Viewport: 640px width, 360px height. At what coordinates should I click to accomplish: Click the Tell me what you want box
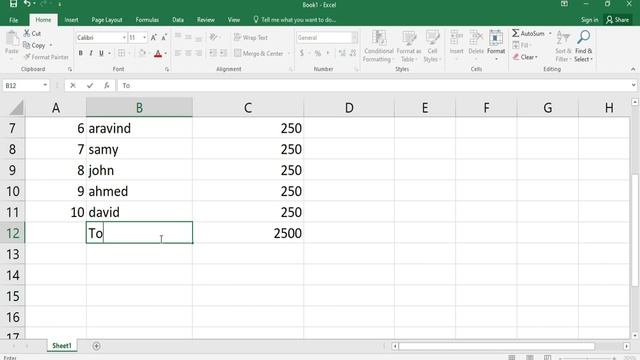click(x=295, y=20)
